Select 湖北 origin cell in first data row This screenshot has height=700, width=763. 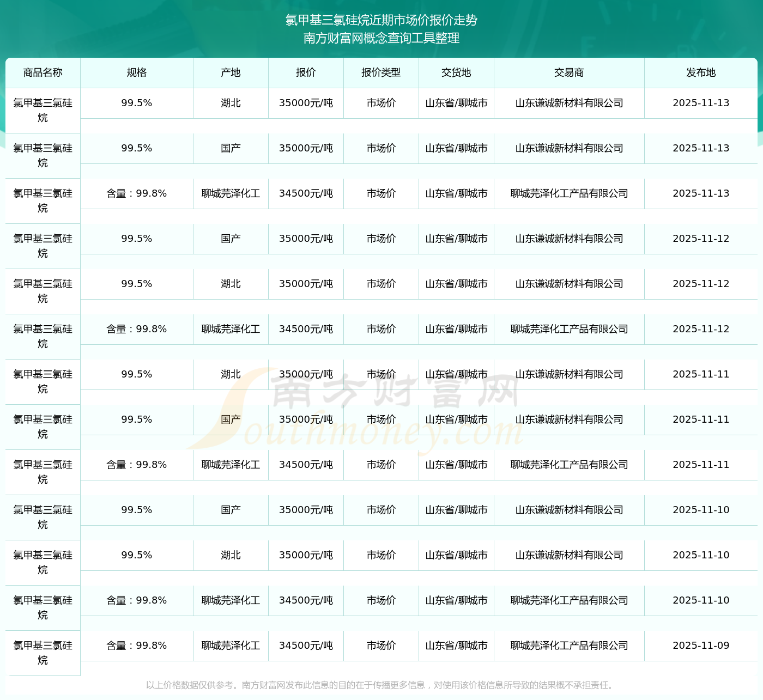point(231,103)
